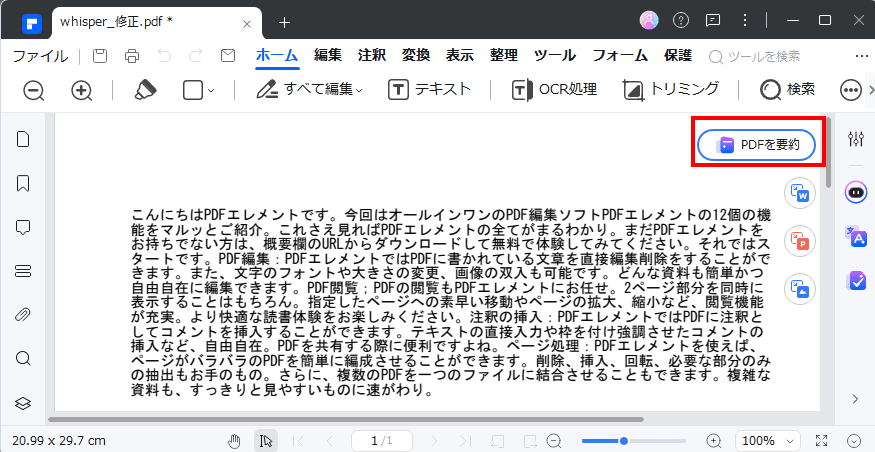Screen dimensions: 875x452
Task: Click the vertical scrollbar thumb
Action: pyautogui.click(x=829, y=152)
